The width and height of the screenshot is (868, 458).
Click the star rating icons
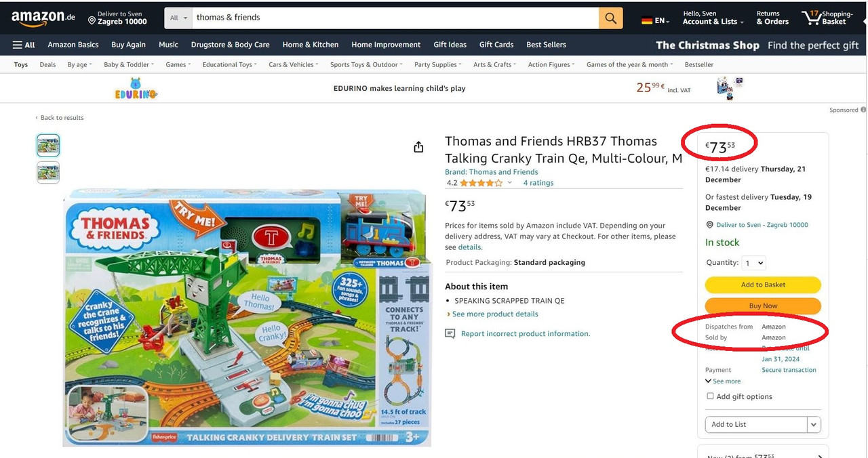tap(481, 183)
